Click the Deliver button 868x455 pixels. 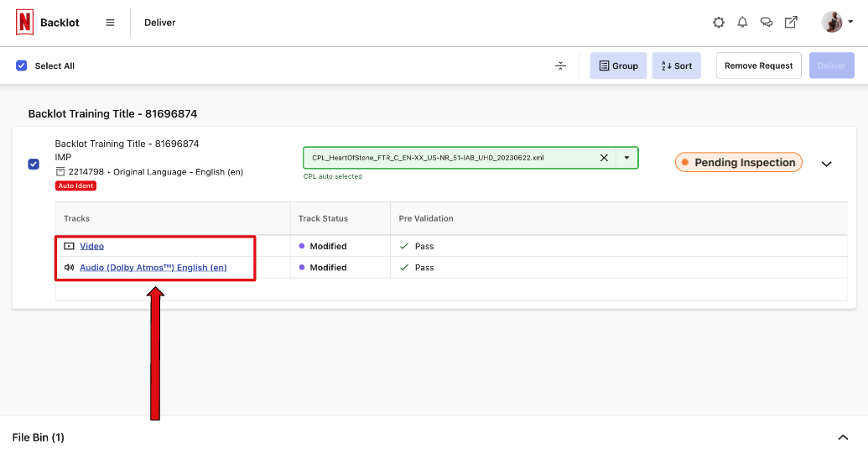click(831, 66)
